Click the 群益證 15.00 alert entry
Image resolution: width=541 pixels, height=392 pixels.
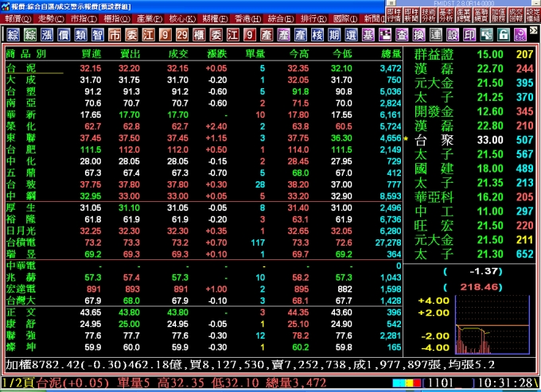473,54
